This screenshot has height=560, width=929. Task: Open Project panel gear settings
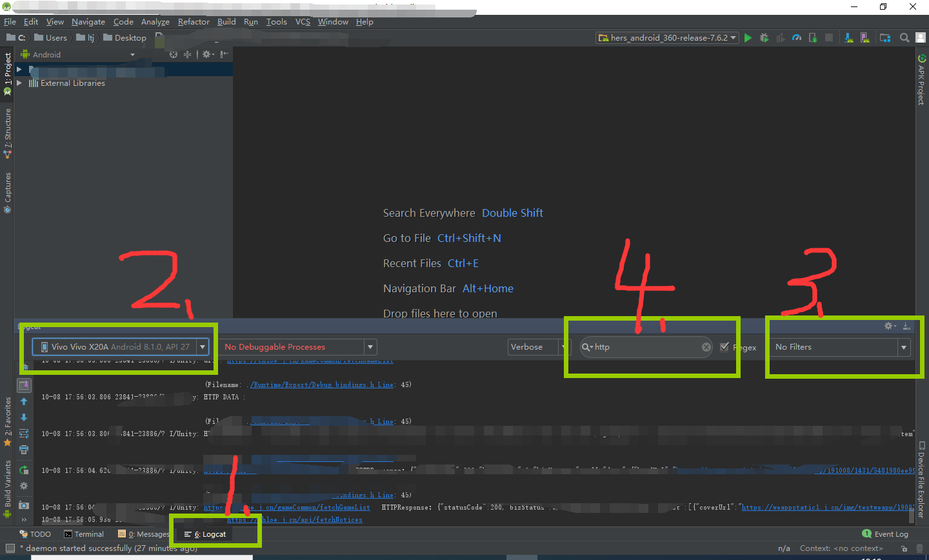pos(207,55)
